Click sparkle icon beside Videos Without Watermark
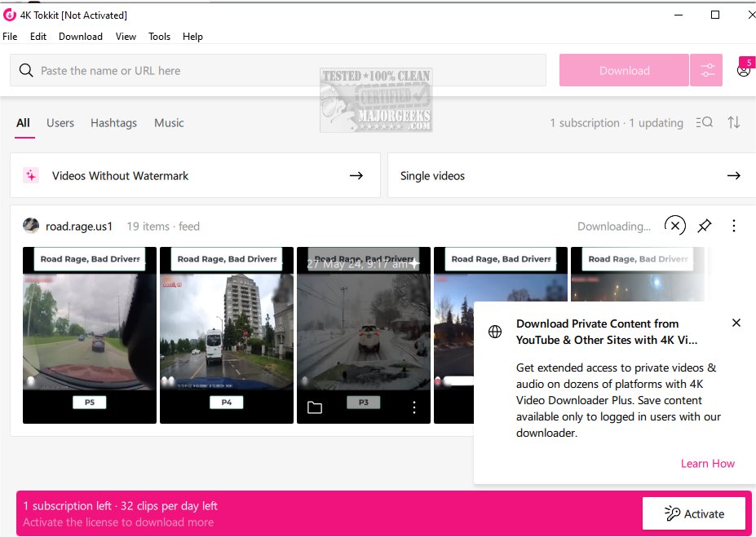 pos(31,176)
